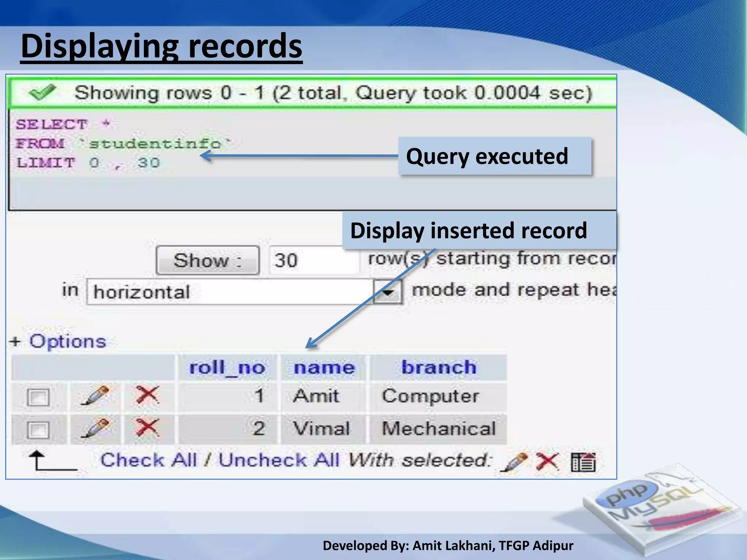Click the With selected export icon
This screenshot has height=560, width=747.
583,462
